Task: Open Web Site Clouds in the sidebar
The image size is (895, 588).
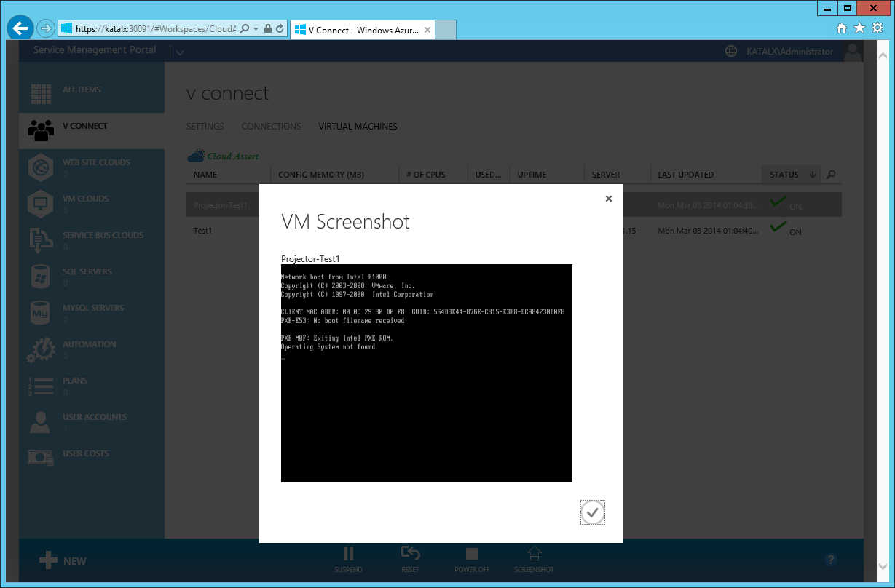Action: [92, 167]
